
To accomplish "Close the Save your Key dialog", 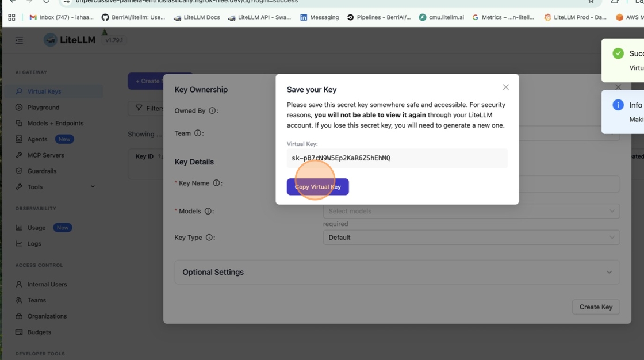I will click(505, 87).
